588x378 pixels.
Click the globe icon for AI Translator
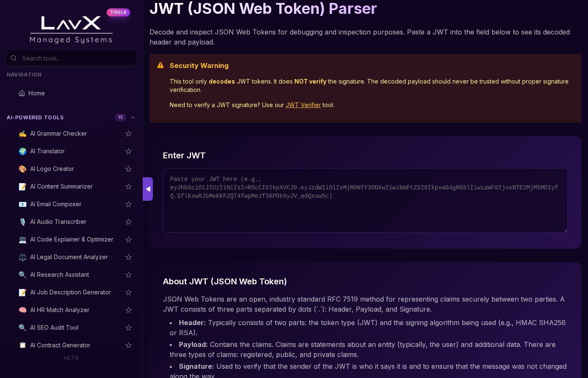click(x=23, y=151)
